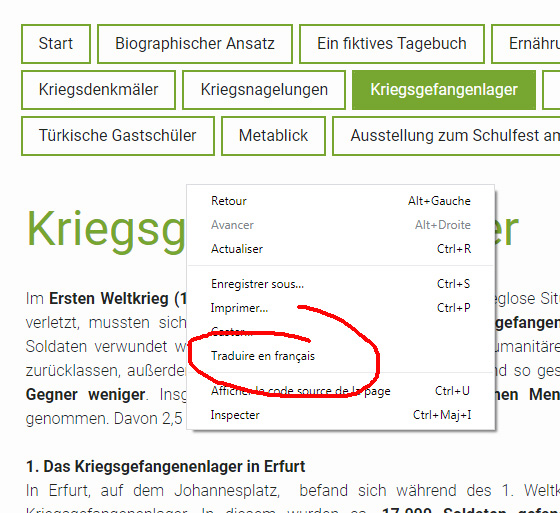Select Imprimer... in context menu
The width and height of the screenshot is (560, 513).
pos(341,308)
